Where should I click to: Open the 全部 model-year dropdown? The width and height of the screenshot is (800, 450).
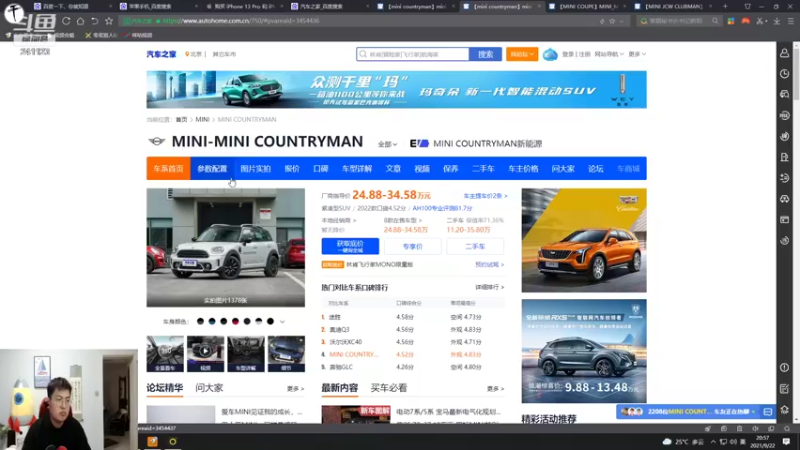387,144
